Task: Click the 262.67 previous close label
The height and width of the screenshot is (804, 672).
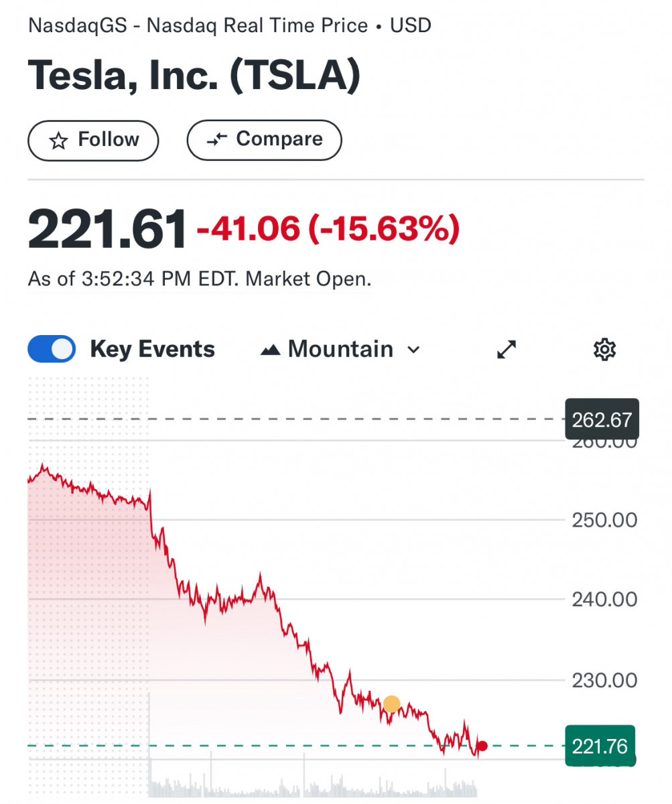Action: click(x=602, y=420)
